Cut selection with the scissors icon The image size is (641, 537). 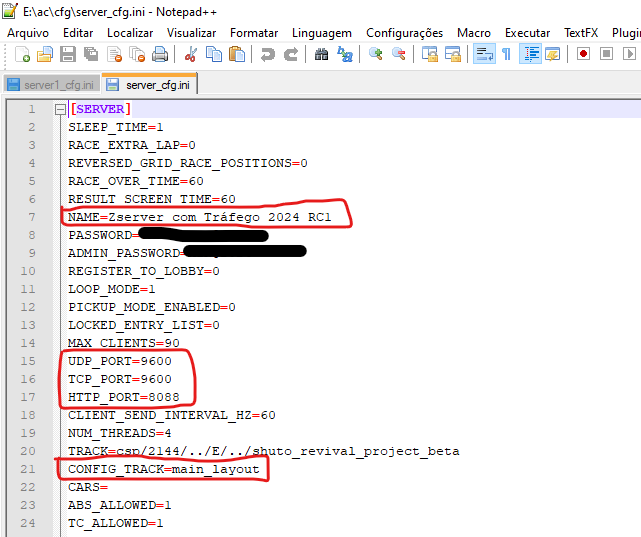coord(191,54)
